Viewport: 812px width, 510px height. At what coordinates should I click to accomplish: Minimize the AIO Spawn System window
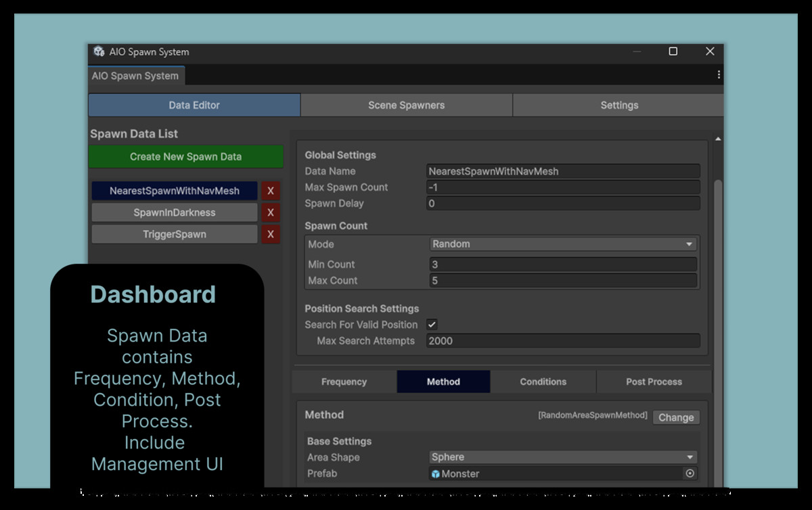point(637,51)
